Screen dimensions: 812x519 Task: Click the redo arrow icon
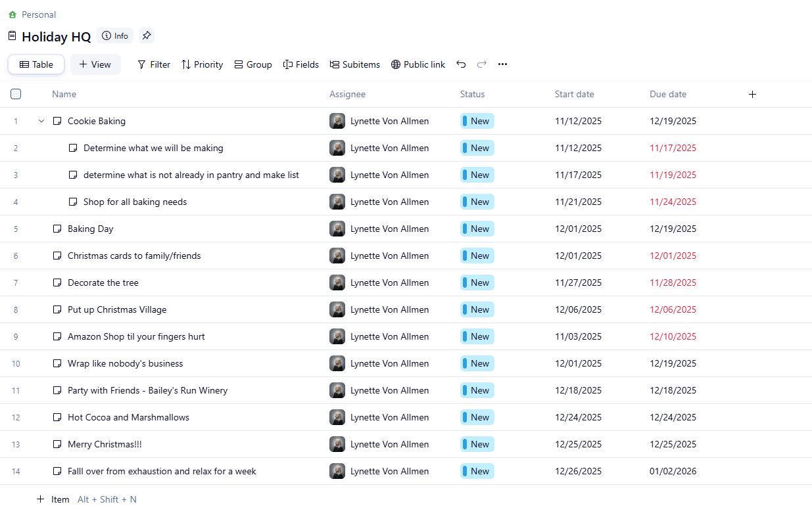[482, 64]
